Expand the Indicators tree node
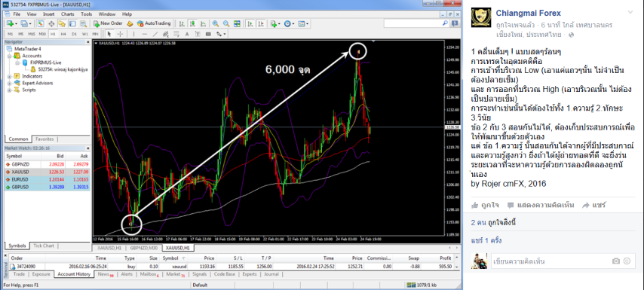The height and width of the screenshot is (290, 644). (10, 76)
